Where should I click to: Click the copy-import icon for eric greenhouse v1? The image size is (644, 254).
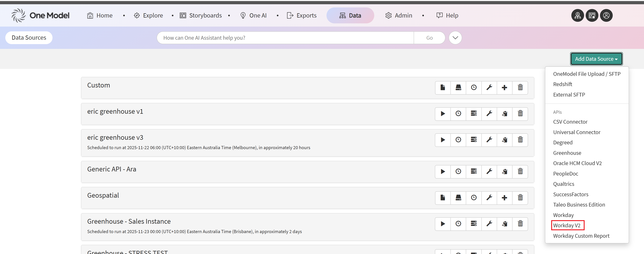pyautogui.click(x=505, y=114)
